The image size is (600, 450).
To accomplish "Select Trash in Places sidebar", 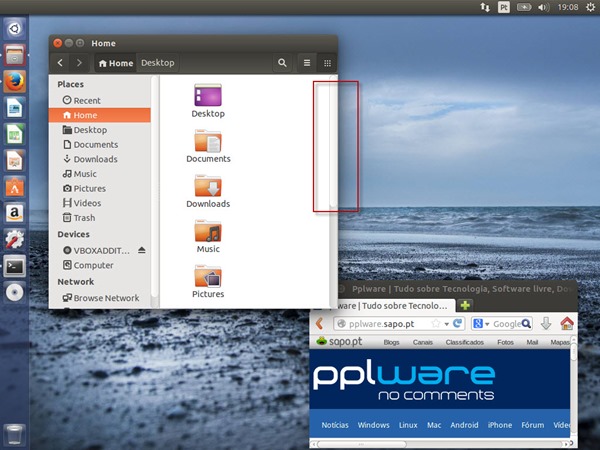I will click(x=99, y=218).
